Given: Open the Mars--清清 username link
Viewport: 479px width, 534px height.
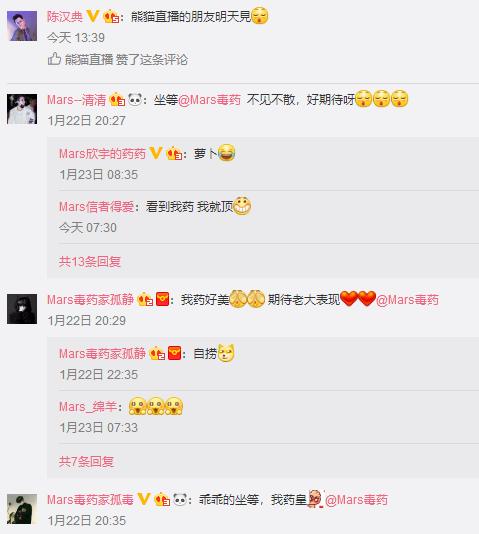Looking at the screenshot, I should coord(77,100).
